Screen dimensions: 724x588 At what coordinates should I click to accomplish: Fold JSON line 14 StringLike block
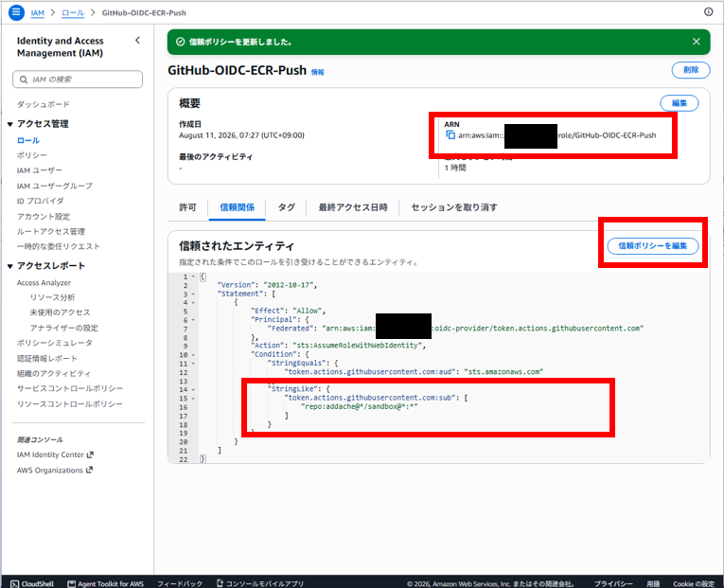pos(193,389)
